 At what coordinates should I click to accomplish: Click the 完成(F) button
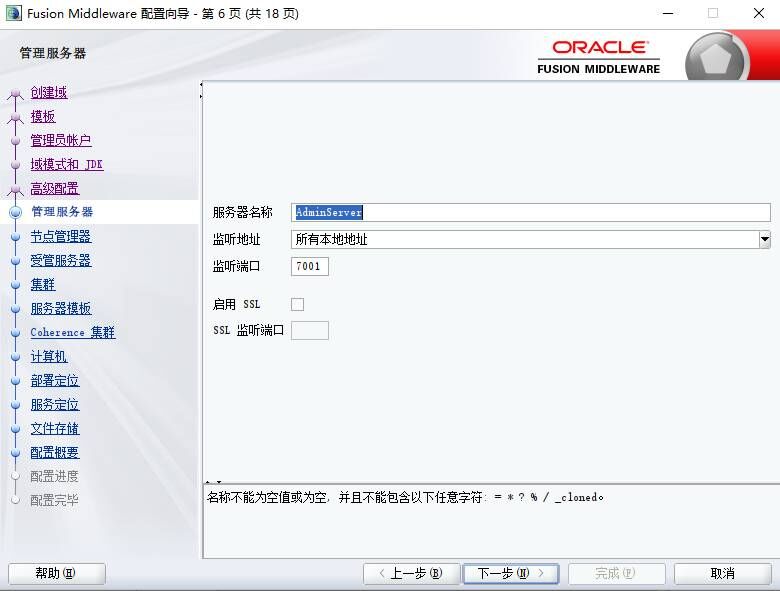(617, 574)
